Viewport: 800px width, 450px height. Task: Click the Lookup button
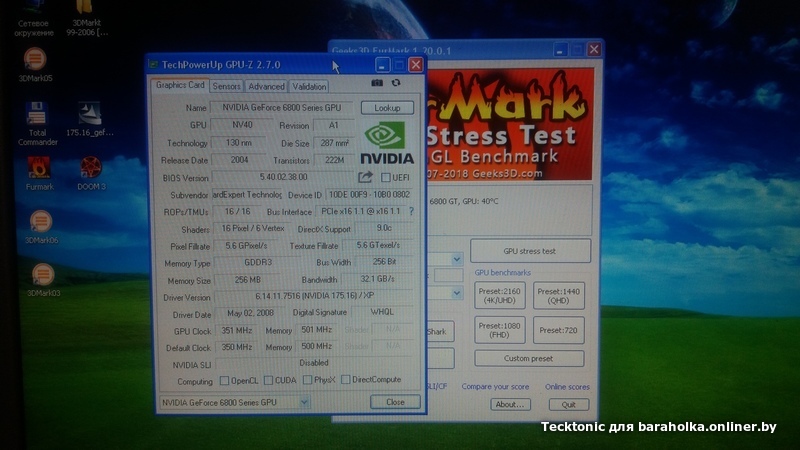tap(387, 108)
